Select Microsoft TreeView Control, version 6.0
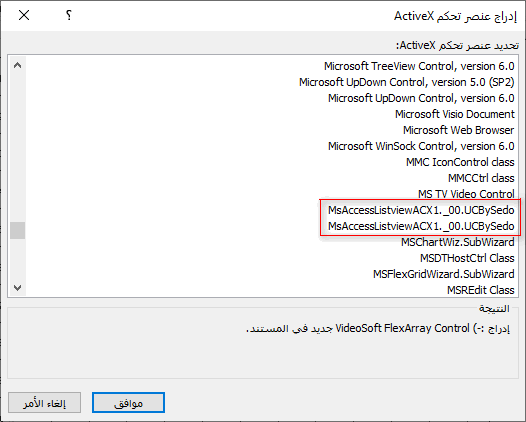This screenshot has width=526, height=422. tap(419, 66)
